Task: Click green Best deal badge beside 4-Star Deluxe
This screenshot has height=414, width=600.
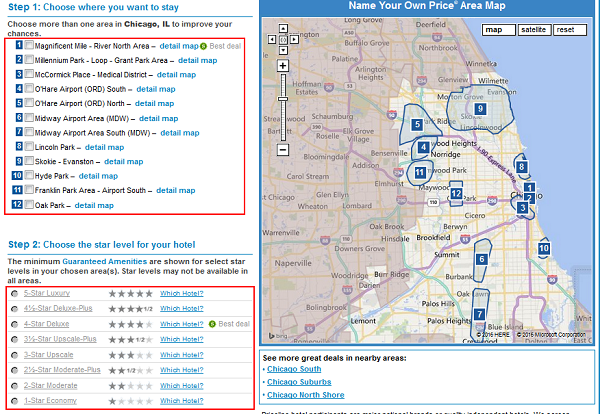Action: (212, 324)
